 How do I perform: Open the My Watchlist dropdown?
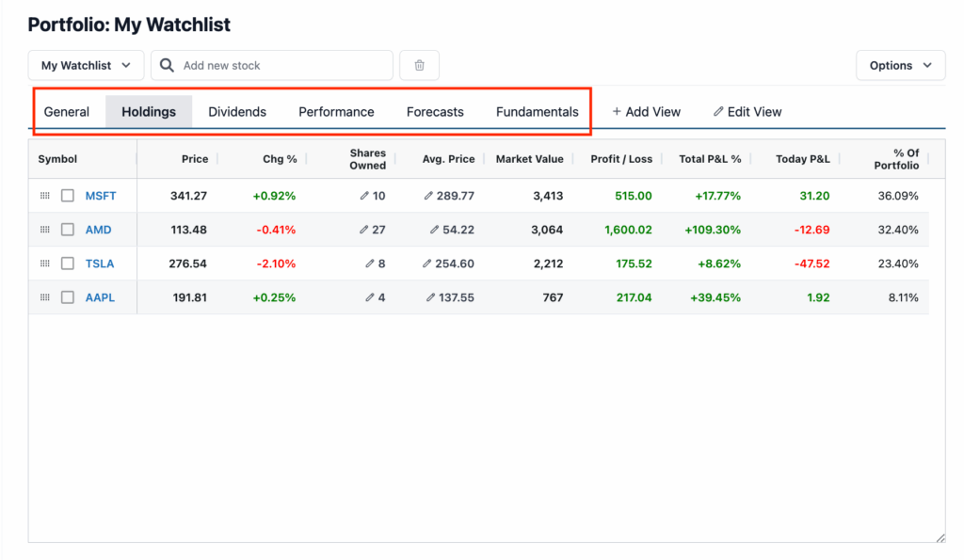(86, 66)
